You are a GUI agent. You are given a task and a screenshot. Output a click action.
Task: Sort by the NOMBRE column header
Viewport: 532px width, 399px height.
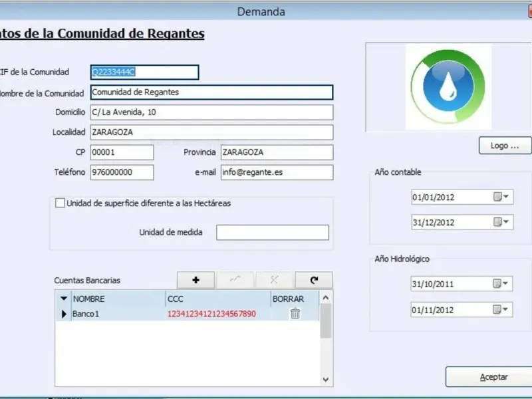(118, 299)
